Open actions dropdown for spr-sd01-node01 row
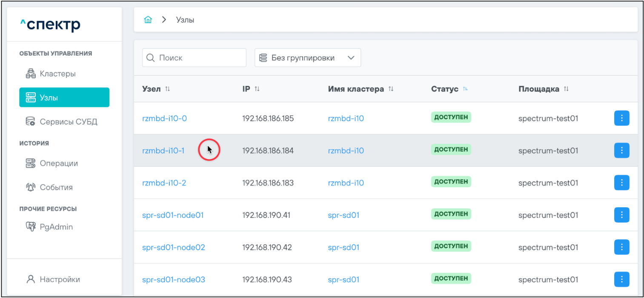 tap(621, 215)
